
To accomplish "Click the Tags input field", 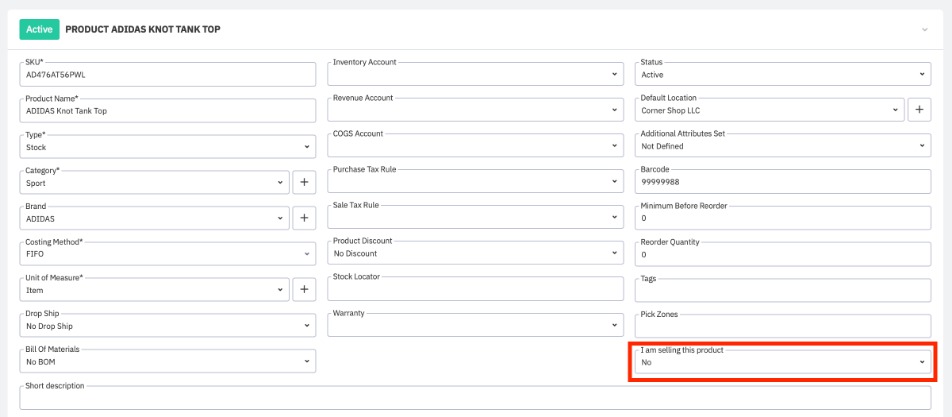I will click(x=783, y=290).
